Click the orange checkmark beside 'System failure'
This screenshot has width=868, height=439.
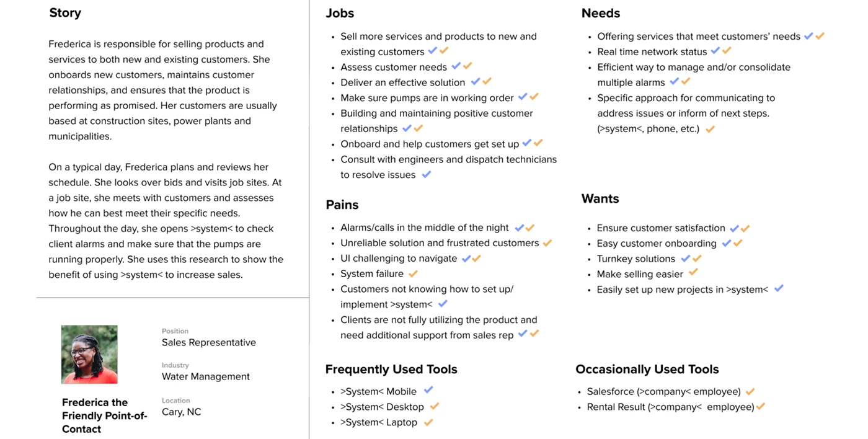pos(413,273)
